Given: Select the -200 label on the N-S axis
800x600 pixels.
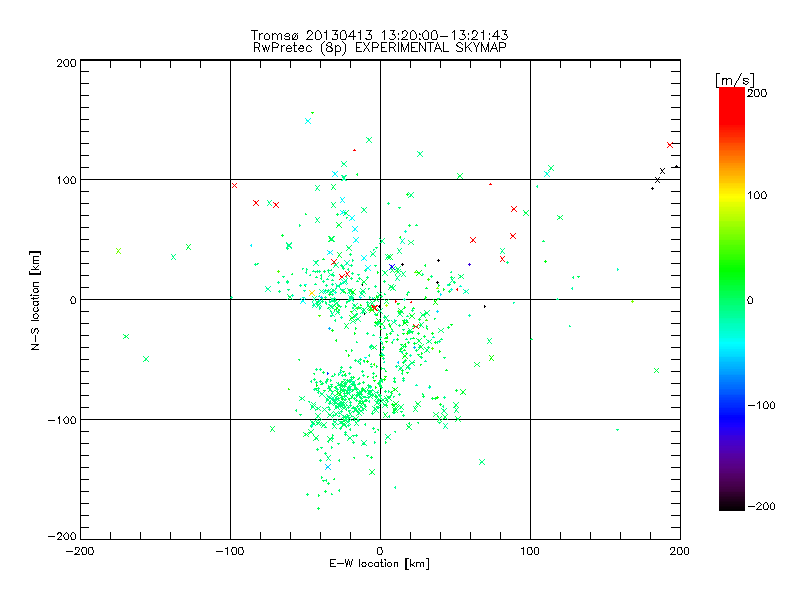Looking at the screenshot, I should pos(62,536).
